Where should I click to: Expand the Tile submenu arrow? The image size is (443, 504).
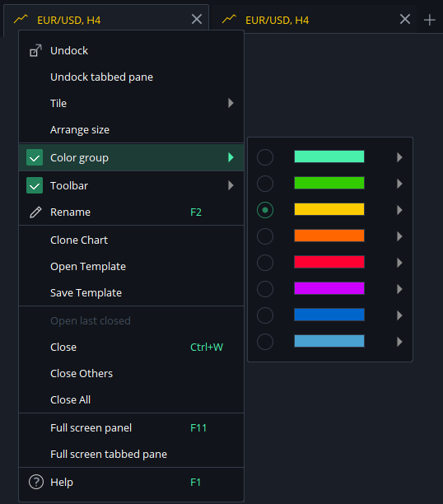point(231,103)
